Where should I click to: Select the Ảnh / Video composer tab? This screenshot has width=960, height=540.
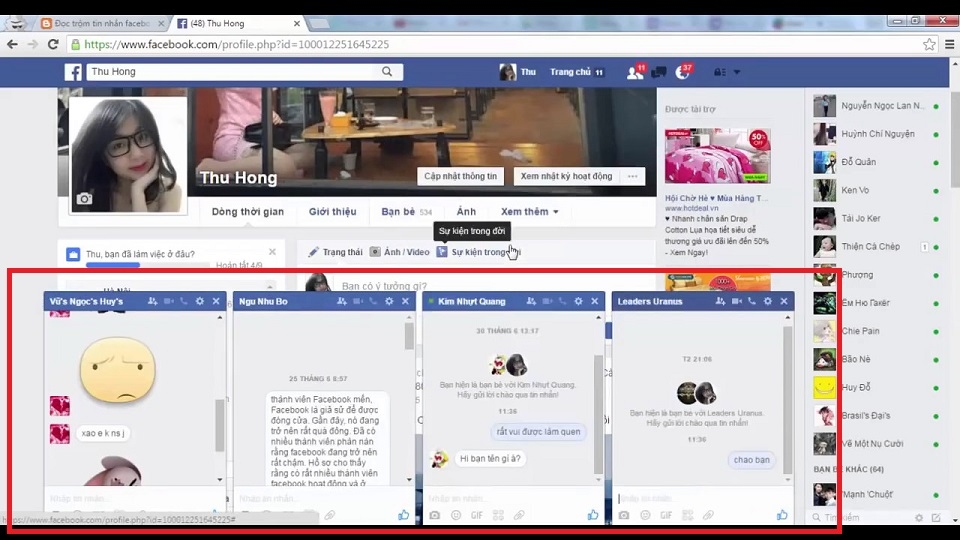point(400,252)
